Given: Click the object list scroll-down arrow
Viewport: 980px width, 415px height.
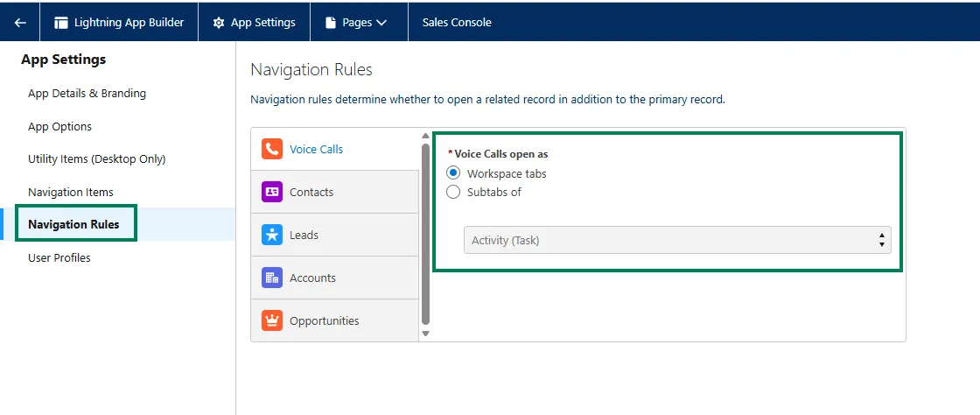Looking at the screenshot, I should (x=425, y=334).
